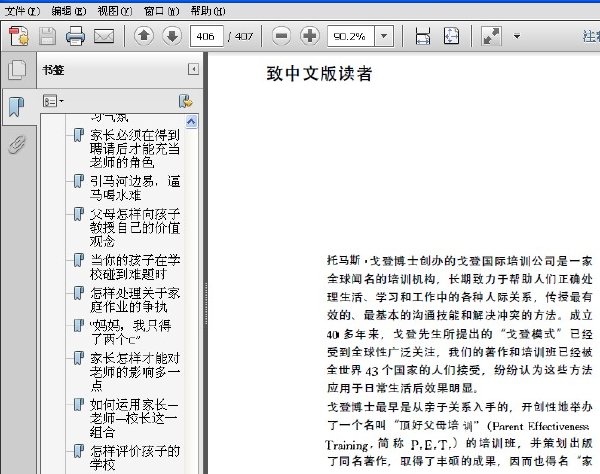The height and width of the screenshot is (474, 600).
Task: Open the 文件 menu
Action: click(x=22, y=11)
